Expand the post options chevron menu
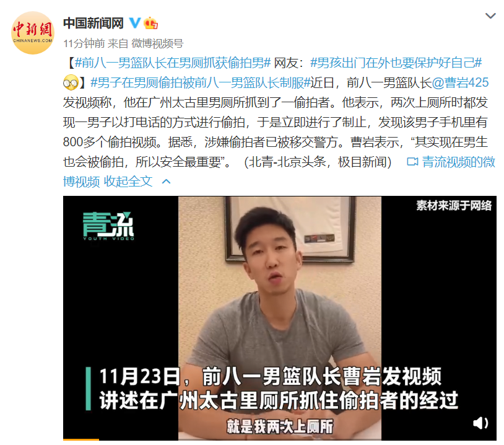504x445 pixels. pos(490,15)
